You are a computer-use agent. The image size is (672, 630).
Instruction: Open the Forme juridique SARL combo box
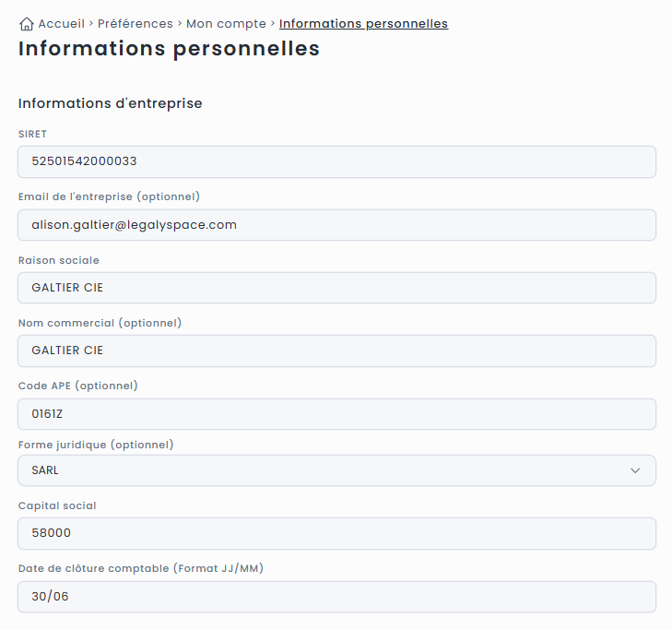point(323,470)
